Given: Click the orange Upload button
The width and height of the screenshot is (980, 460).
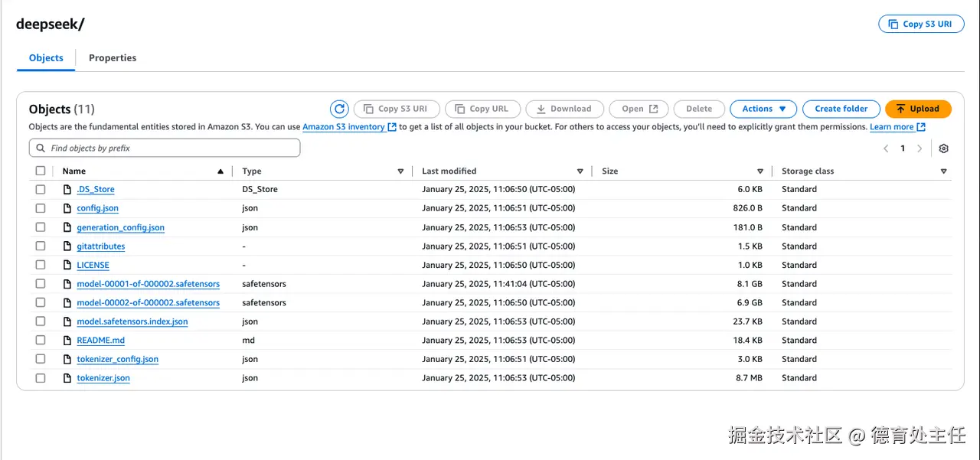Looking at the screenshot, I should click(918, 109).
